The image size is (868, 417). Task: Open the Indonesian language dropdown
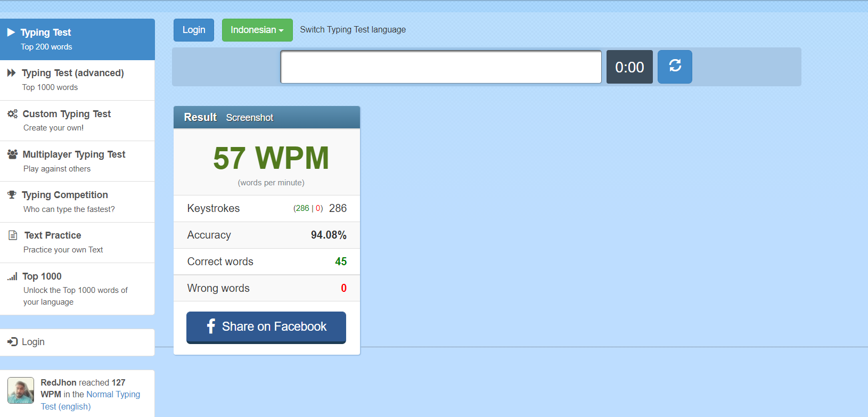(257, 30)
